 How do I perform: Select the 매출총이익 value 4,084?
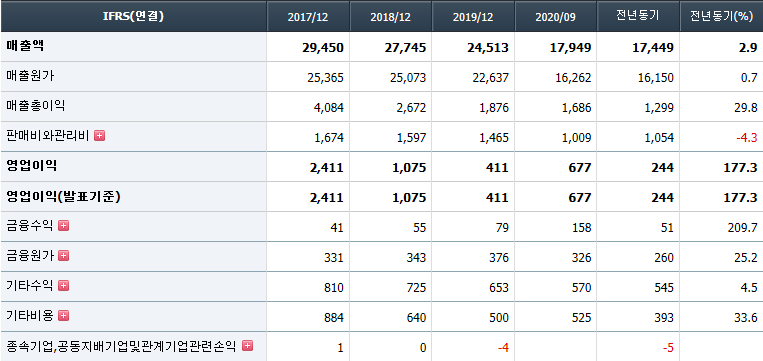(330, 108)
